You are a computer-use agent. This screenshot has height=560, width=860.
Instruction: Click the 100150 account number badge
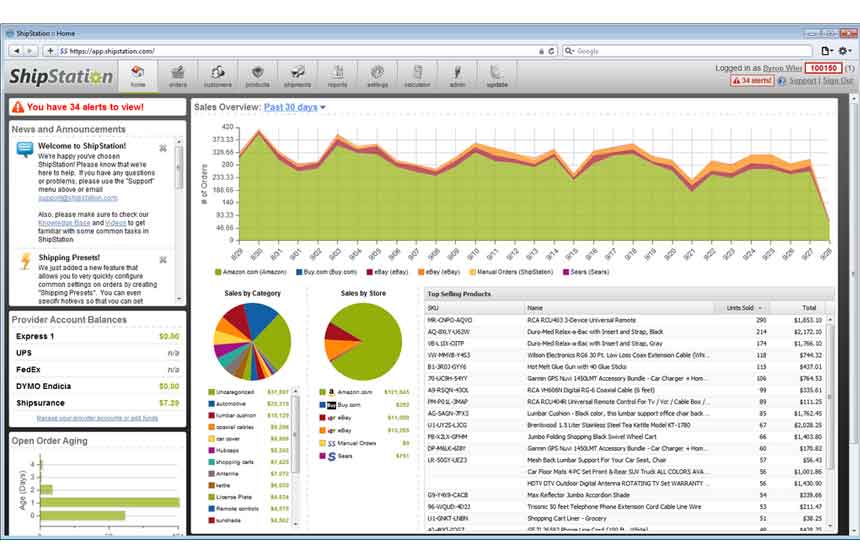point(823,68)
